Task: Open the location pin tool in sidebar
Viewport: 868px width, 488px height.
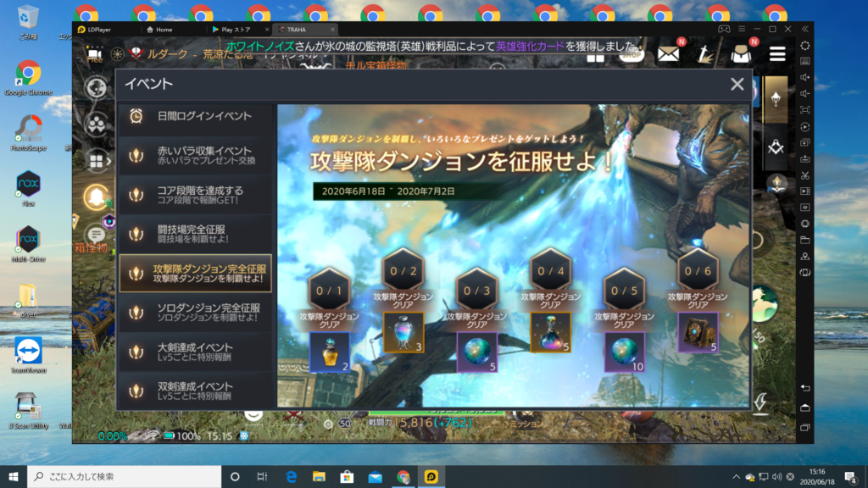Action: [805, 256]
